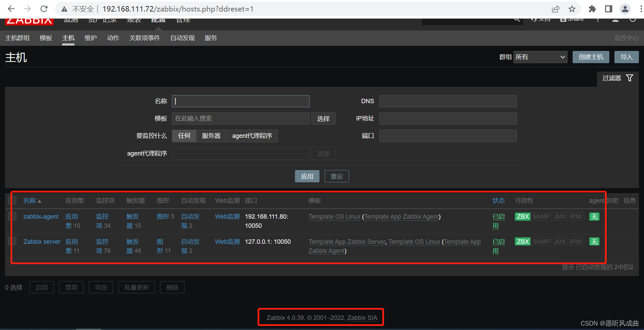The width and height of the screenshot is (644, 330).
Task: Open the Zabbix server host link
Action: coord(42,242)
